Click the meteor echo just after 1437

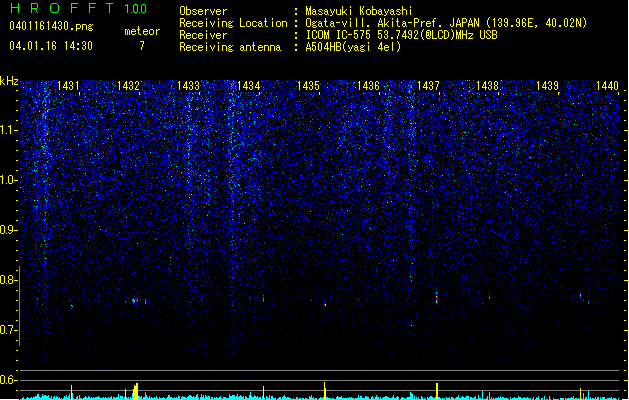tap(437, 297)
